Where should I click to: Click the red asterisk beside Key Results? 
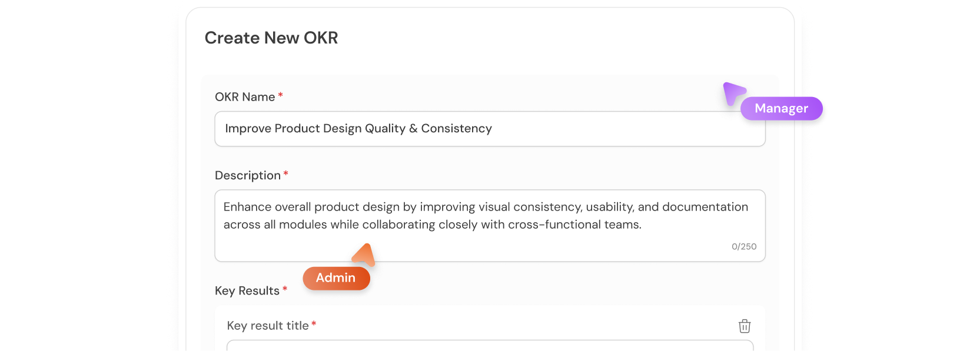[x=285, y=288]
